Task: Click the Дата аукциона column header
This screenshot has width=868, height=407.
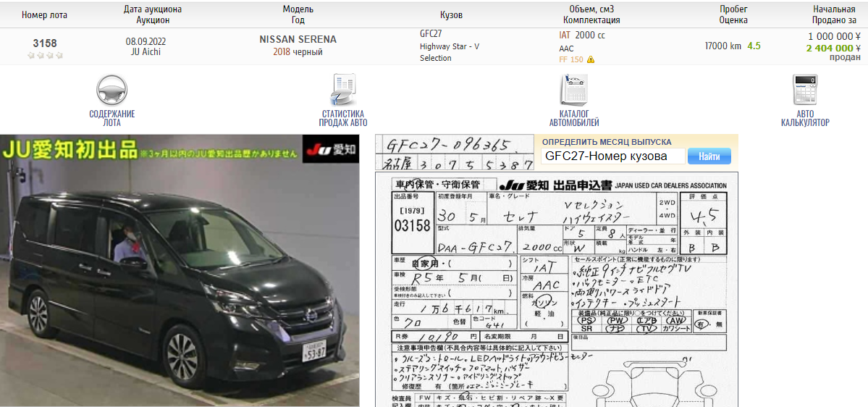Action: 153,15
